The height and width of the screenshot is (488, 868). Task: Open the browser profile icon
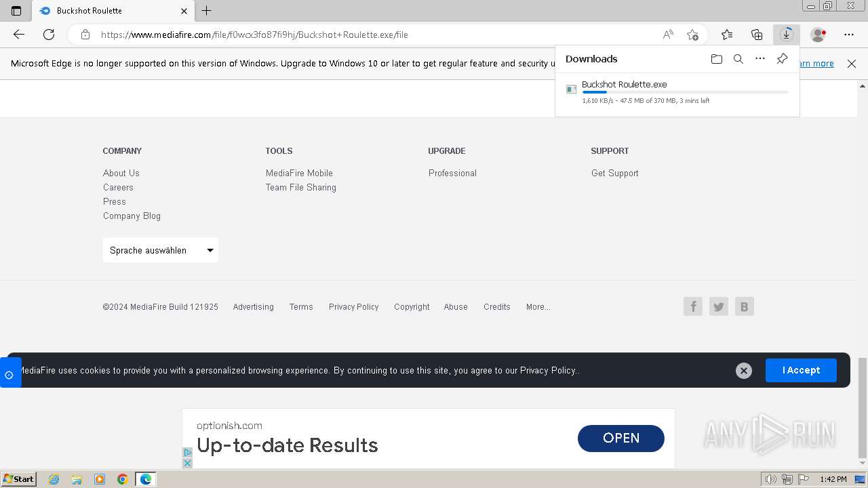click(818, 35)
